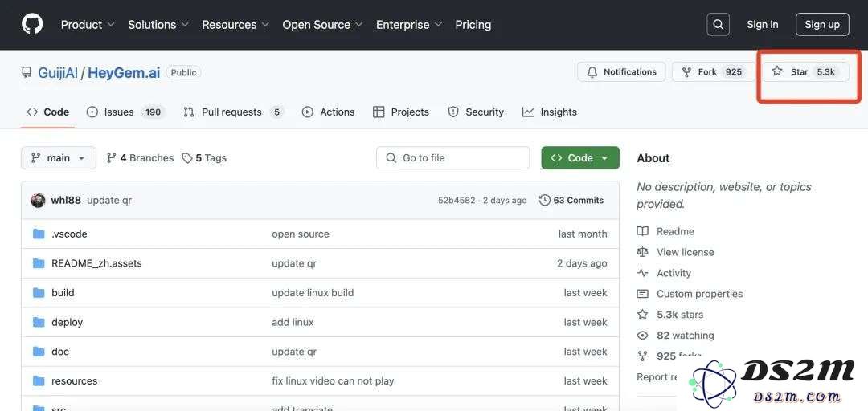
Task: Click the tag icon next to 5 Tags
Action: tap(187, 158)
